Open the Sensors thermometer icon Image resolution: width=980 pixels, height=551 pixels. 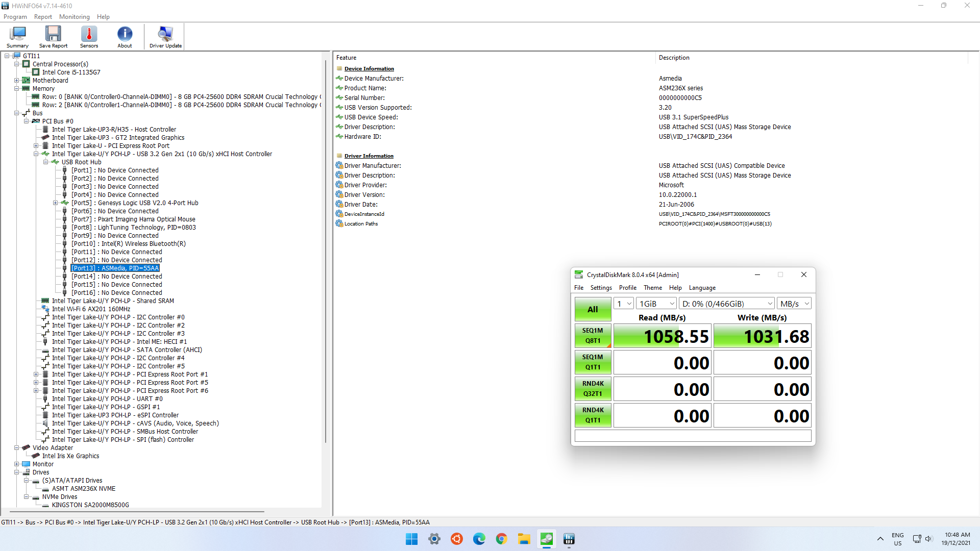pos(89,37)
